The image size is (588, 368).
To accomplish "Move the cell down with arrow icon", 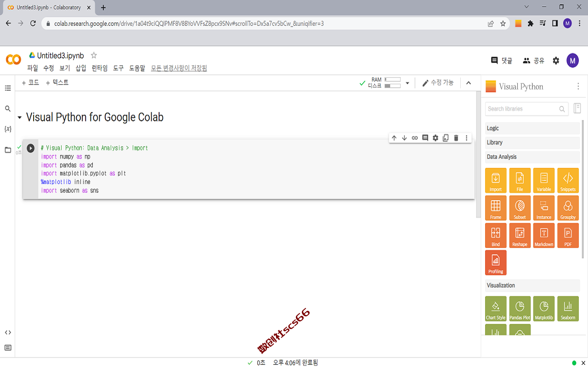I will point(404,138).
